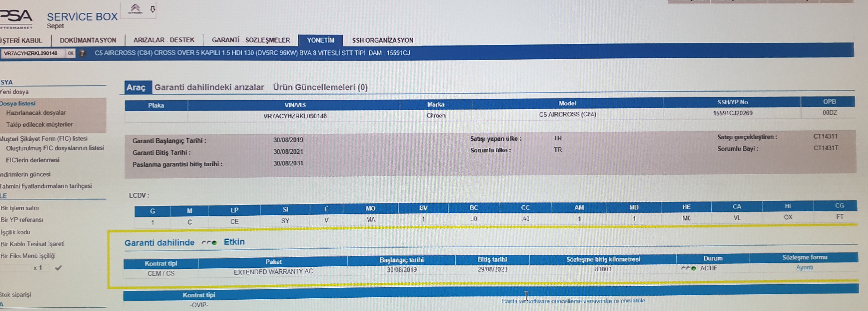Switch to Garanti dahilindeki arızalar tab
The height and width of the screenshot is (311, 868).
click(x=209, y=87)
